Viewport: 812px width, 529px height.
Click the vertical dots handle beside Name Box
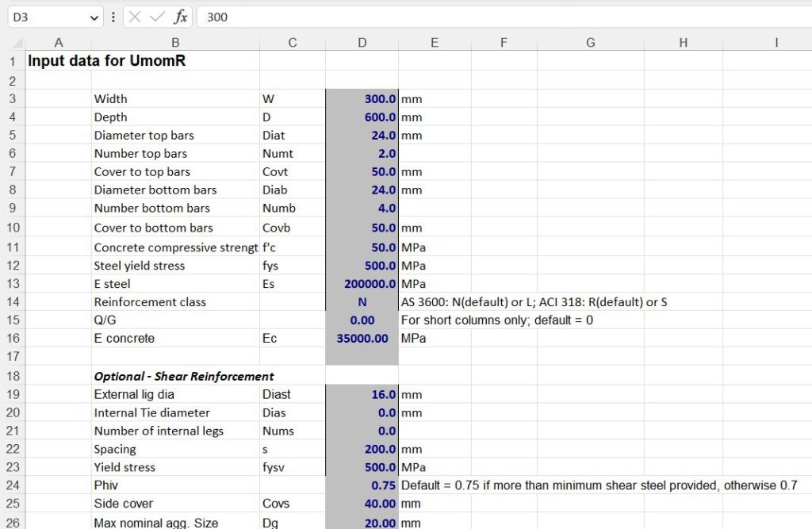click(x=113, y=17)
